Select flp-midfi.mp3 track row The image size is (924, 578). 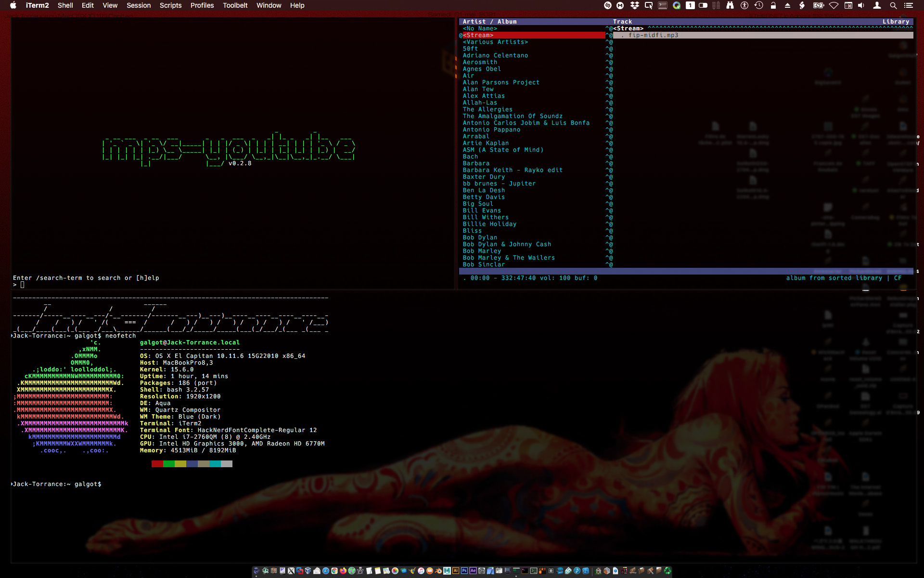tap(653, 35)
